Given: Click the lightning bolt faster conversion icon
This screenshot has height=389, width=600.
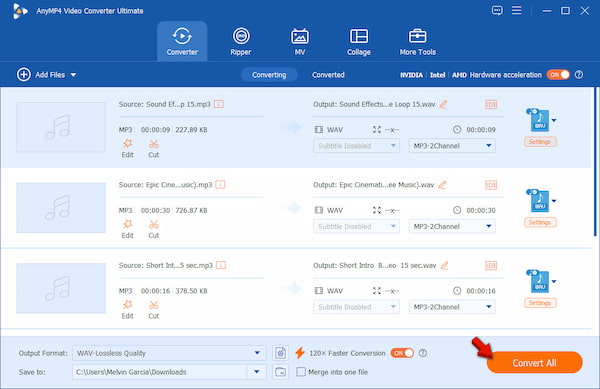Looking at the screenshot, I should point(300,353).
